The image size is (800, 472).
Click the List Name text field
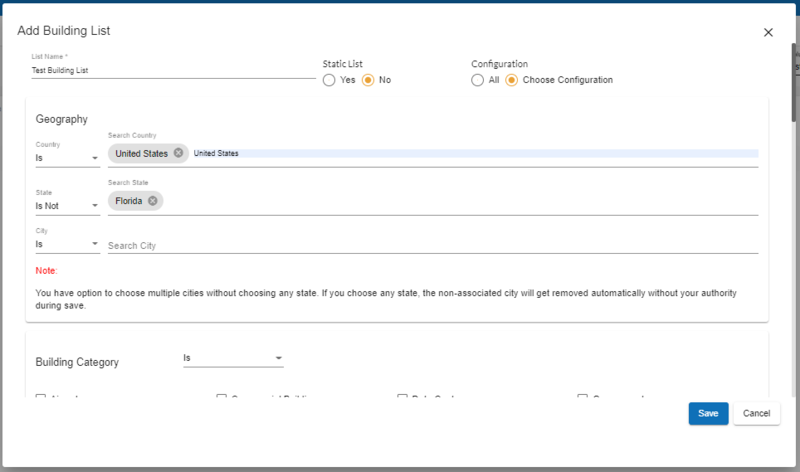[173, 71]
